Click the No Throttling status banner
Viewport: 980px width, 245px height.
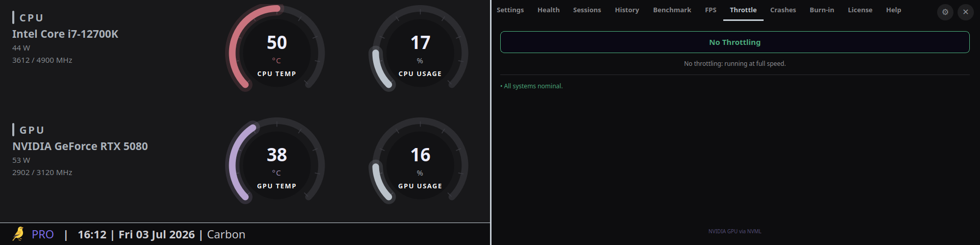point(734,42)
